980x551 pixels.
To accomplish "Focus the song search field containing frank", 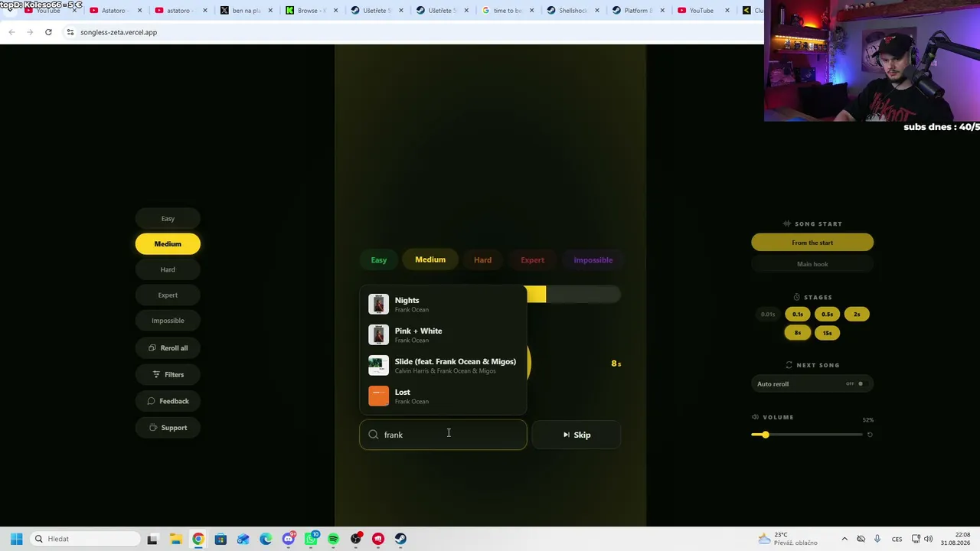I will coord(443,435).
